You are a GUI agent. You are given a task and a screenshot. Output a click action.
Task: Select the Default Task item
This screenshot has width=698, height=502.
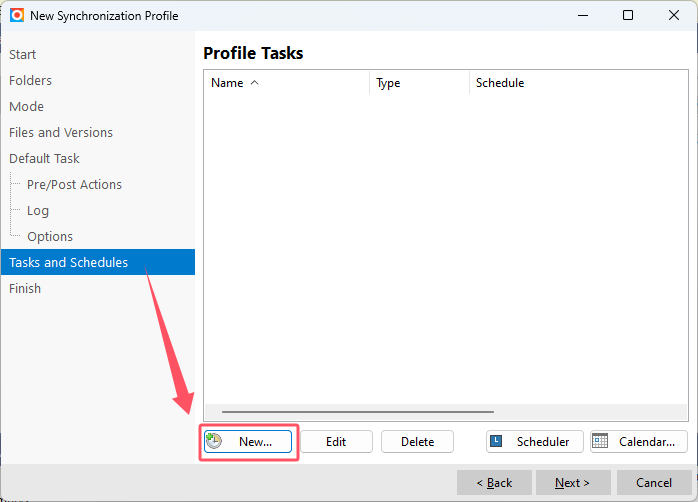coord(44,158)
